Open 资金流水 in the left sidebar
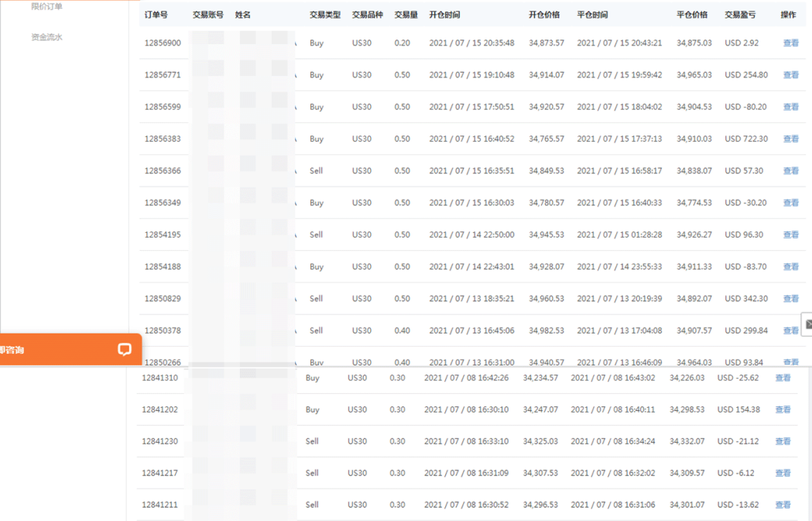Image resolution: width=812 pixels, height=521 pixels. point(46,37)
